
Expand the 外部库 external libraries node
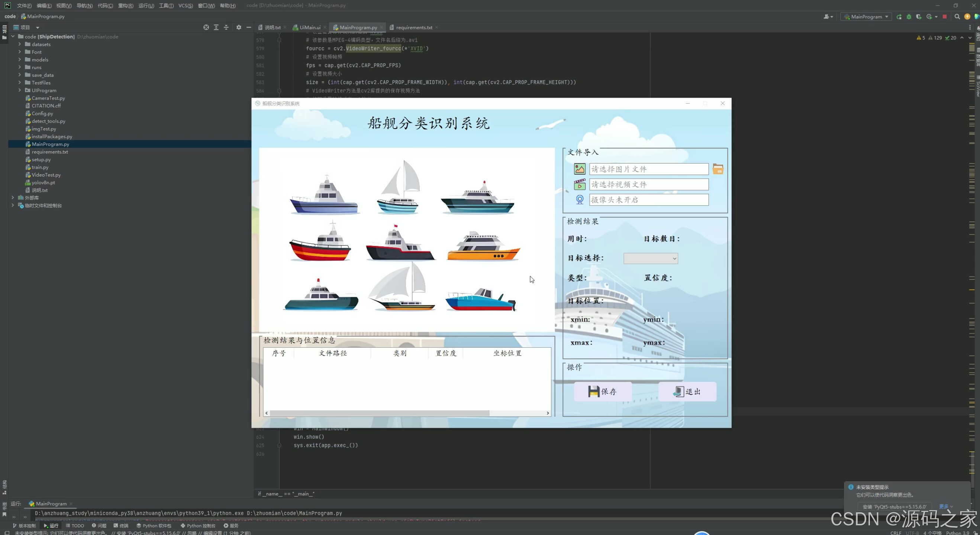[x=13, y=198]
